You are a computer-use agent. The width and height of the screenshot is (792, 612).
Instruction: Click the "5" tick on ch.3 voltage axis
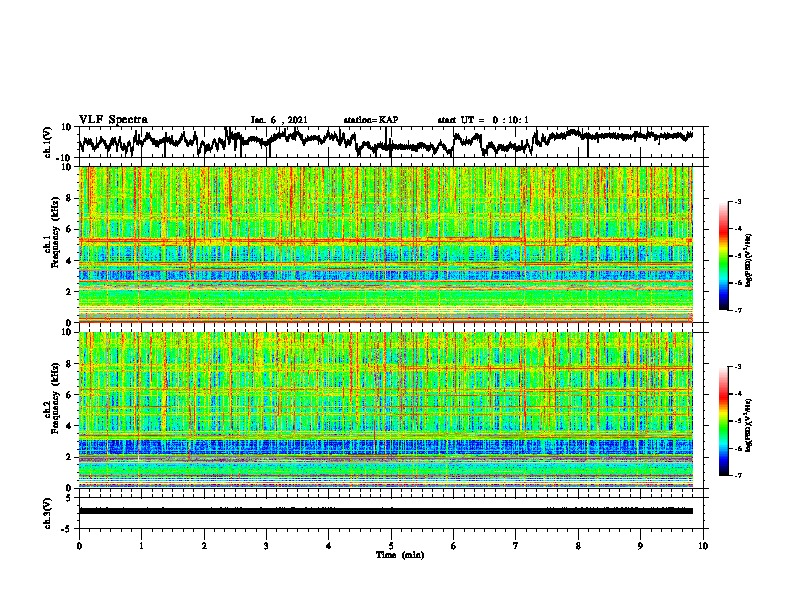(x=69, y=498)
